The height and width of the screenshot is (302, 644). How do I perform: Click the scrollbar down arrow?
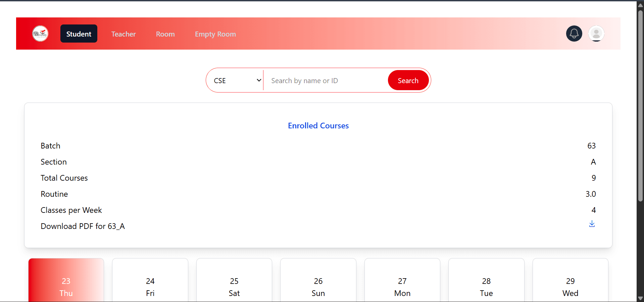[640, 298]
